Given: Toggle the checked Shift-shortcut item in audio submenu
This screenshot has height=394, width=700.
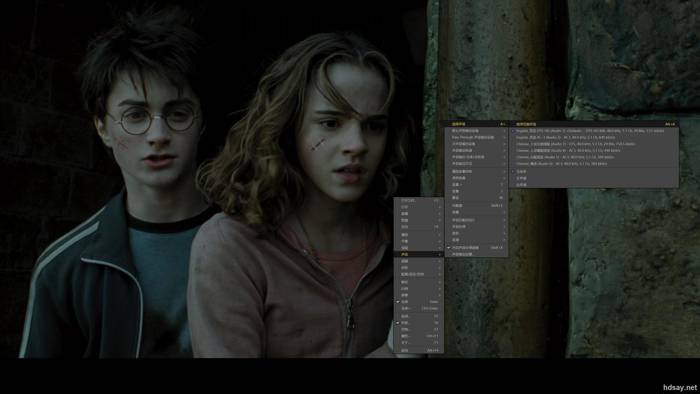Looking at the screenshot, I should coord(476,248).
